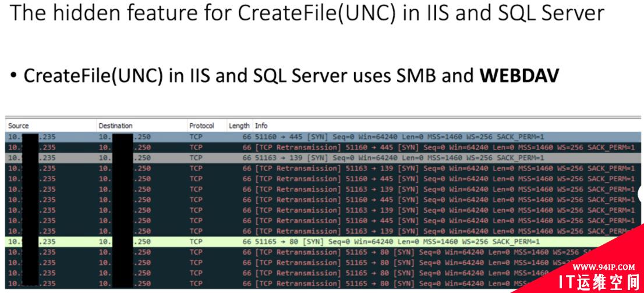644x293 pixels.
Task: Select the packet row '51160 → 445 [SYN]' without retransmission
Action: pyautogui.click(x=323, y=137)
